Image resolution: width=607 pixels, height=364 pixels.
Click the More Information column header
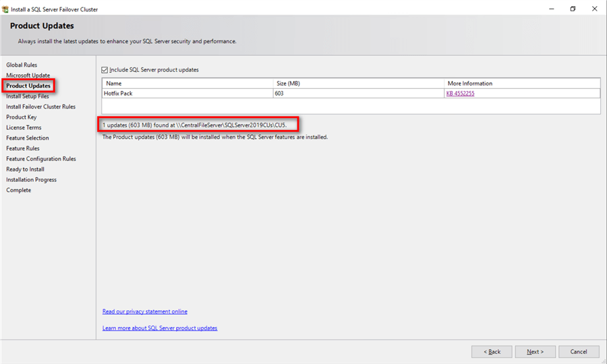522,83
